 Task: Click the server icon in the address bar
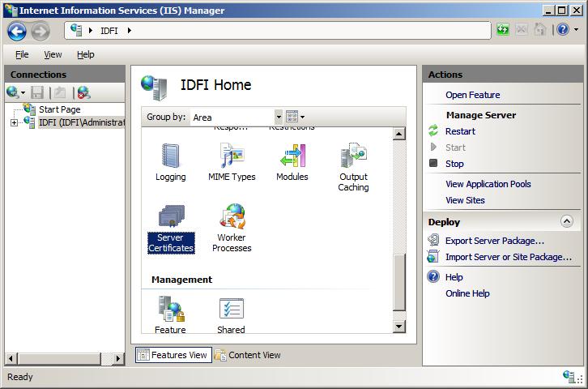click(76, 30)
